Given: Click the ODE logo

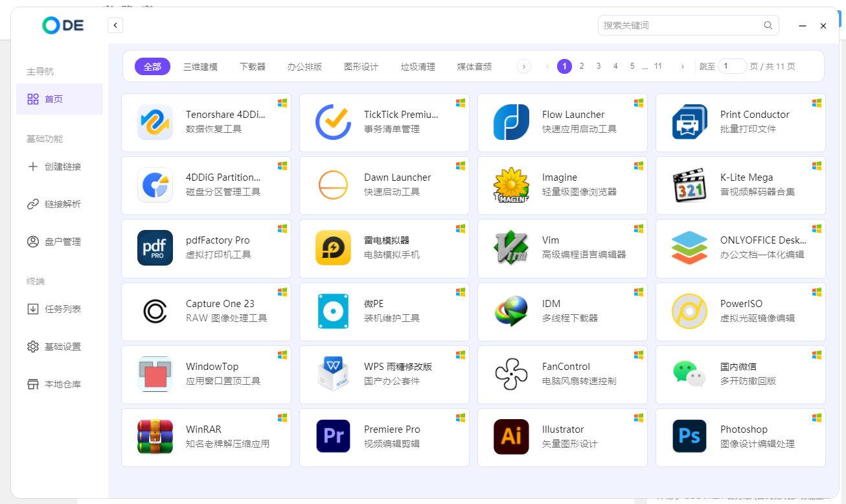Looking at the screenshot, I should tap(63, 25).
